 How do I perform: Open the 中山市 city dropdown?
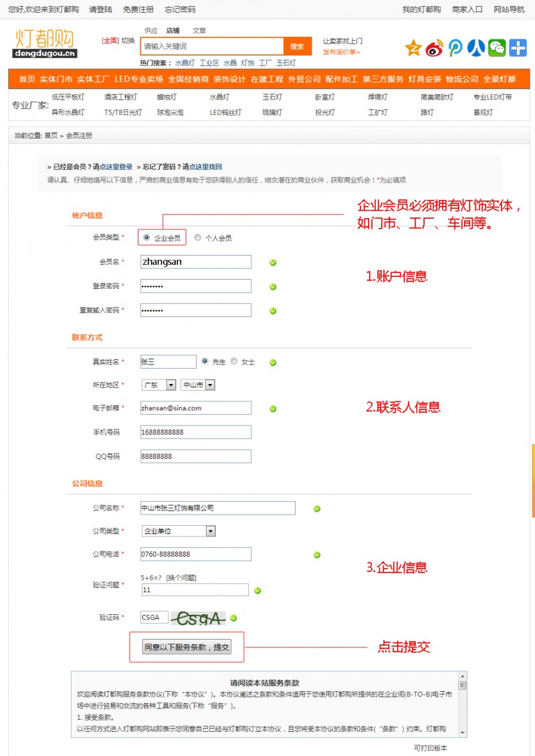point(198,385)
